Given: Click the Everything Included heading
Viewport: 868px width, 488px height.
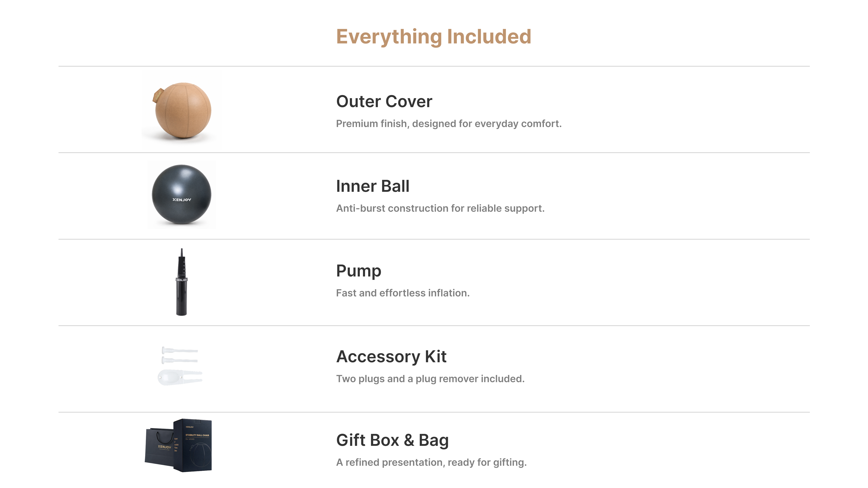Looking at the screenshot, I should [434, 37].
